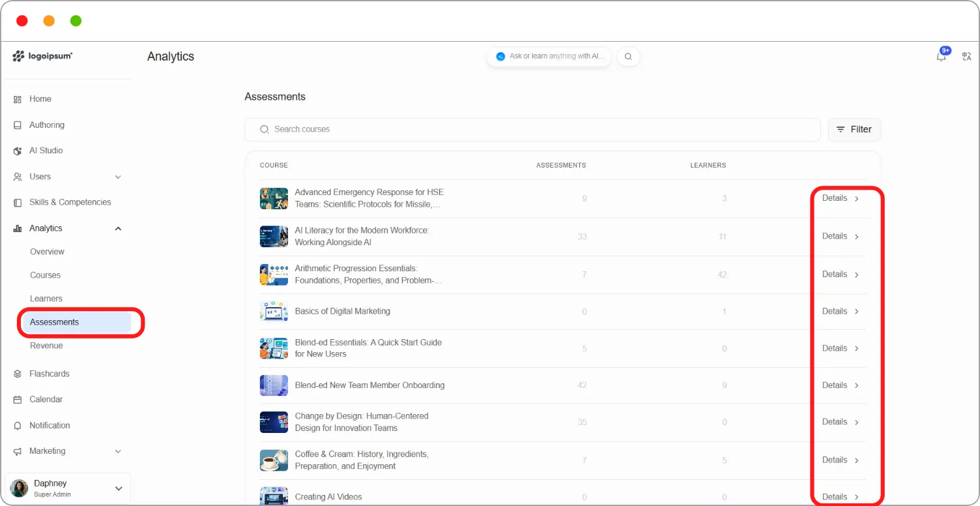Image resolution: width=980 pixels, height=506 pixels.
Task: Click the Blend-ed New Team Member Onboarding title
Action: [x=369, y=385]
